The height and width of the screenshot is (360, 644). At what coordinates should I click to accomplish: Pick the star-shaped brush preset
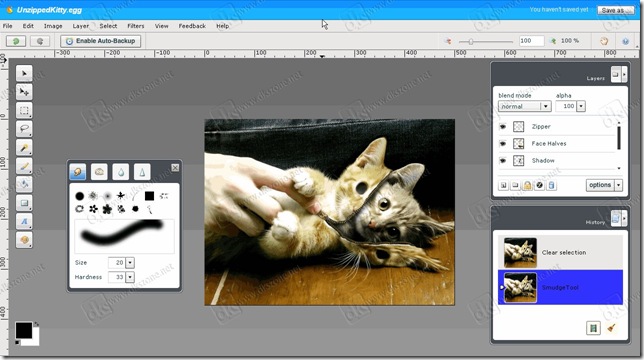tap(121, 196)
